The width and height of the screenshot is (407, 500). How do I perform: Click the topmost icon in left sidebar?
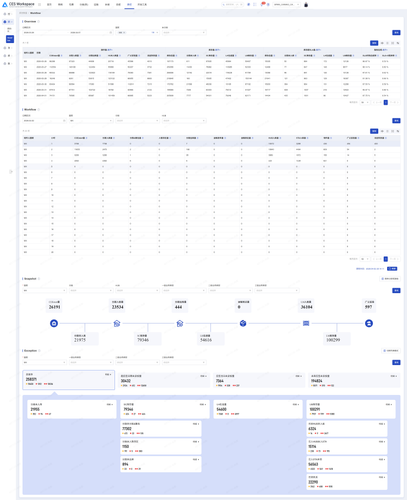5,14
